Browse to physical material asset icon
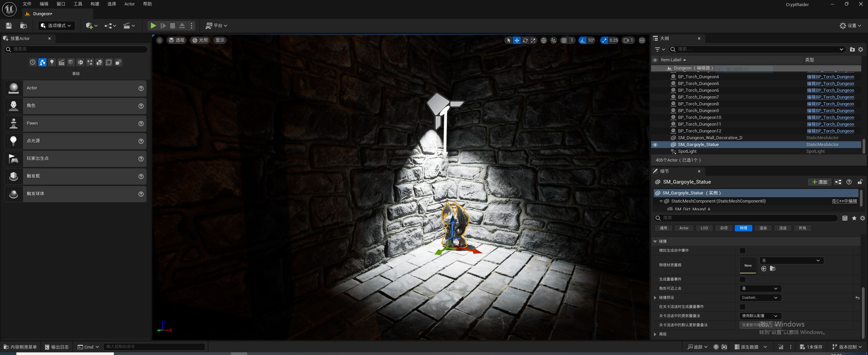 tap(773, 269)
